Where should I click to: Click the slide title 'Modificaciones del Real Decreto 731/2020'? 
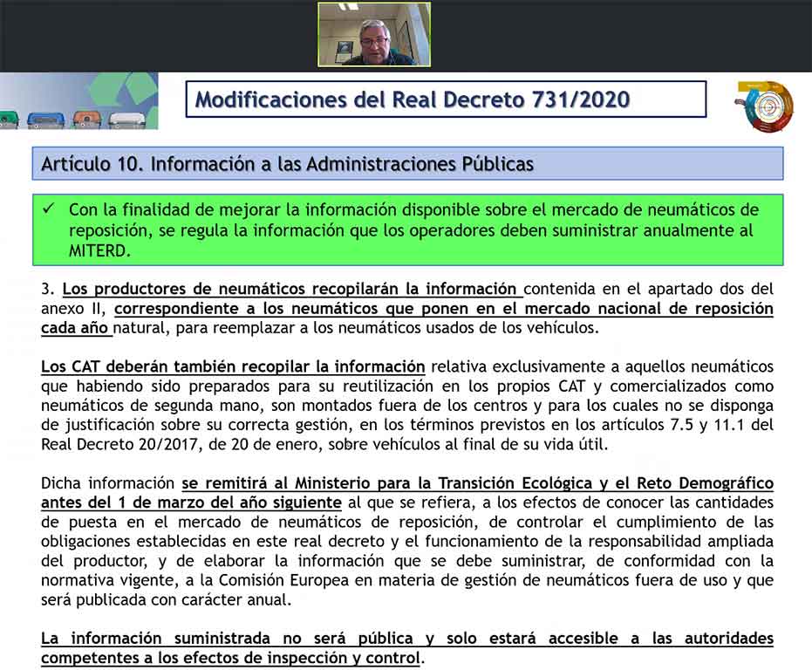(413, 99)
